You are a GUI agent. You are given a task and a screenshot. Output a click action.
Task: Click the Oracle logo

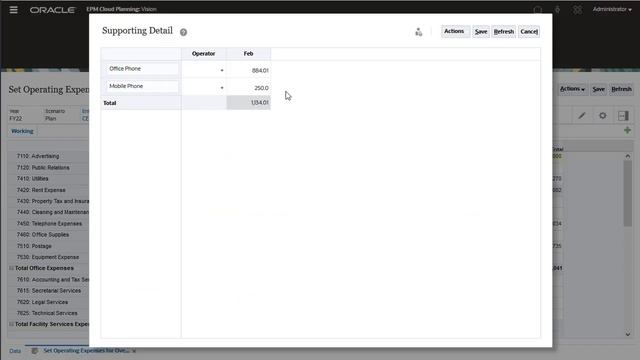pos(52,10)
